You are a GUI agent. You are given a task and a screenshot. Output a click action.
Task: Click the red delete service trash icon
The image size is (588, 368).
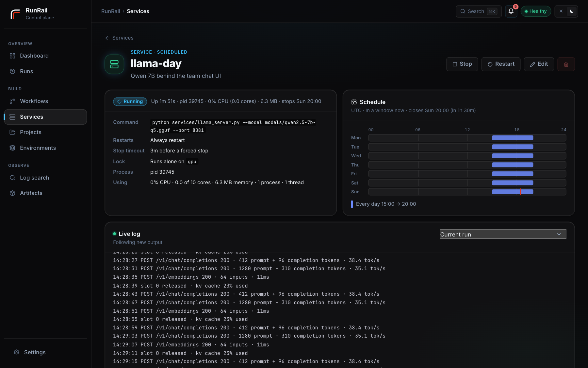[566, 64]
